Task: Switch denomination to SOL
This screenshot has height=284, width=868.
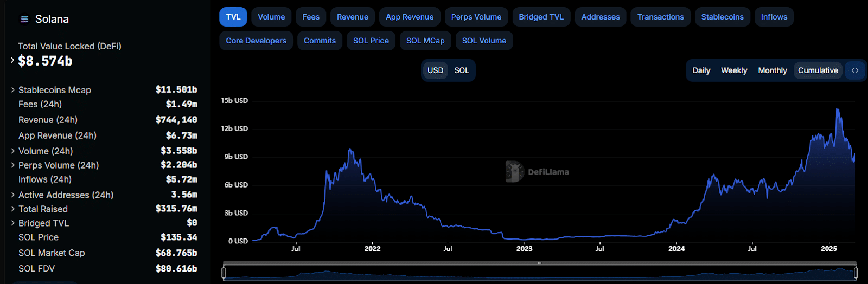Action: point(462,70)
